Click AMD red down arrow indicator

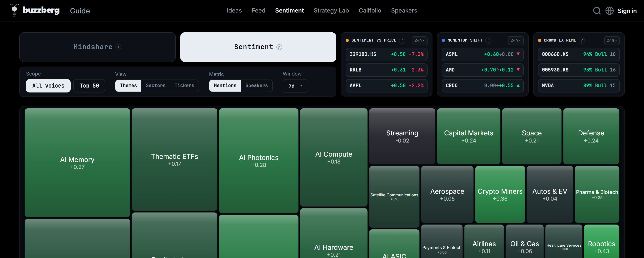pos(518,70)
